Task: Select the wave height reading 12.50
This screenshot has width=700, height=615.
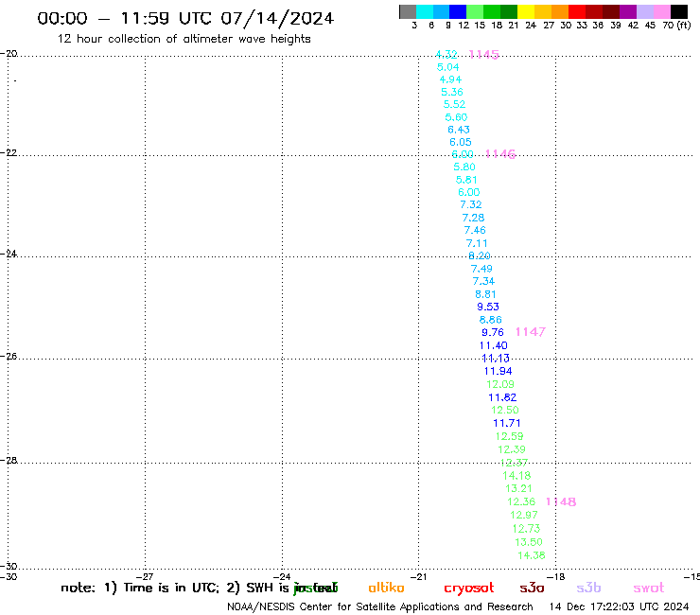Action: tap(505, 410)
